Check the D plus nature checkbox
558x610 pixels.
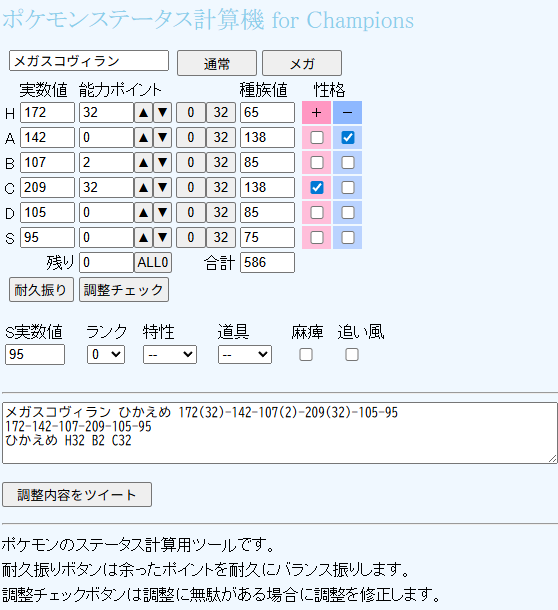[317, 212]
